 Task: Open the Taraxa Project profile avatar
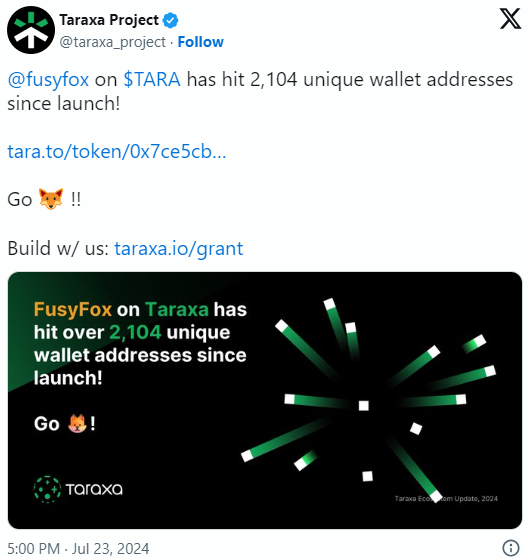coord(31,30)
